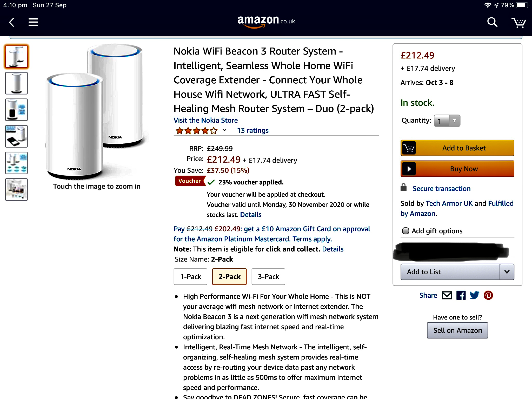Visit the Nokia Store link

(x=205, y=120)
